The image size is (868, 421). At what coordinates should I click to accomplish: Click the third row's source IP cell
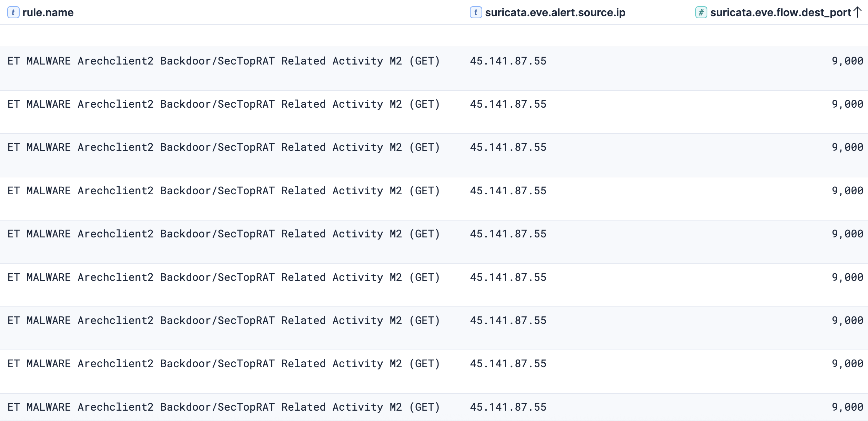coord(508,147)
